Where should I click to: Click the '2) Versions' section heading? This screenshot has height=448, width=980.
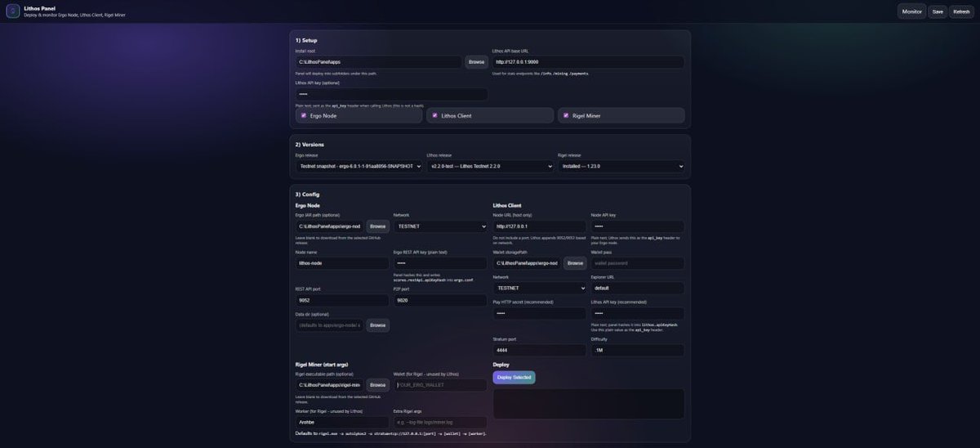click(x=310, y=144)
